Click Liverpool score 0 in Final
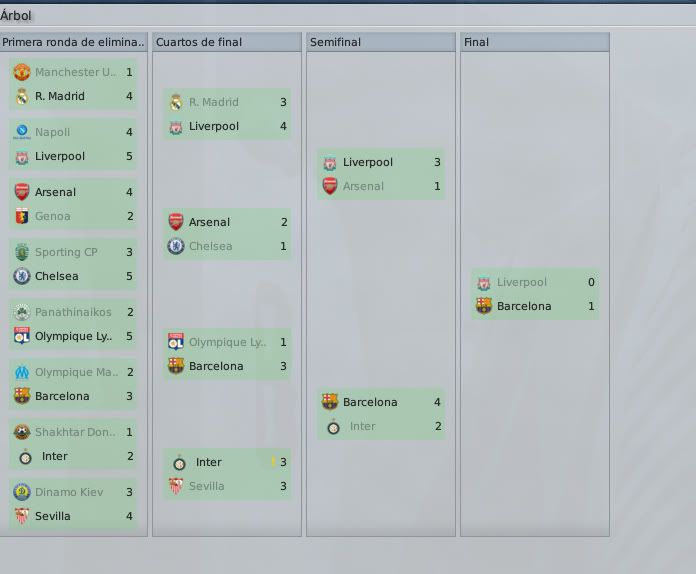Screen dimensions: 696x574 (x=591, y=282)
